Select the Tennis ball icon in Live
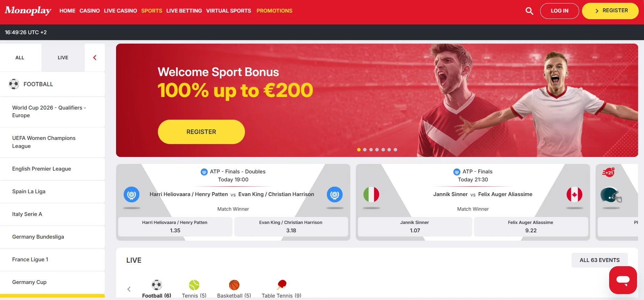 194,285
